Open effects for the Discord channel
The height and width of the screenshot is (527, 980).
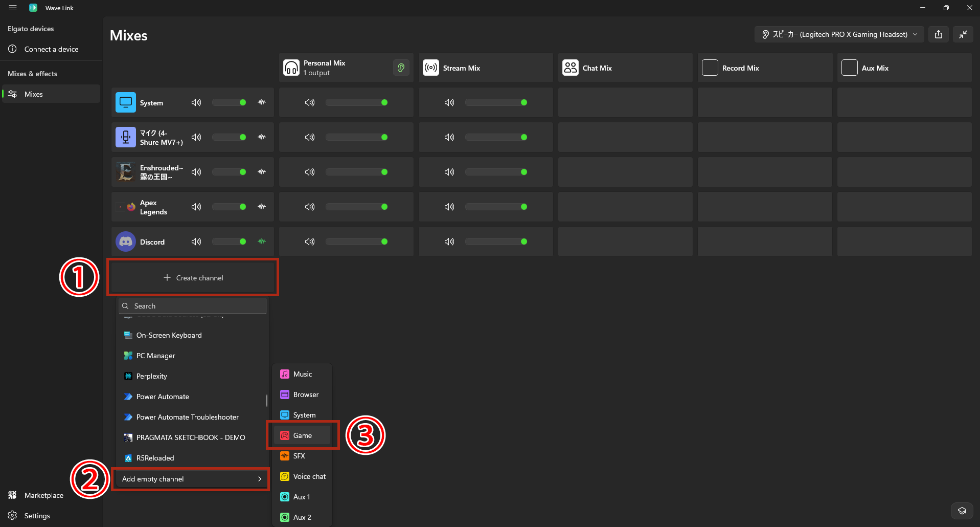(x=262, y=241)
